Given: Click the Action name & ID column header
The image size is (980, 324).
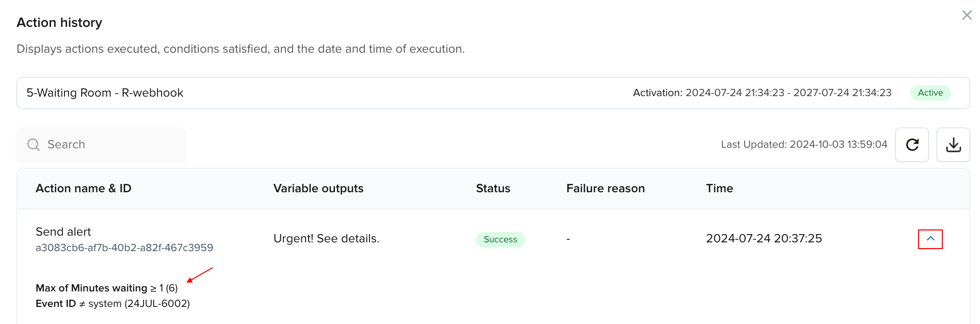Looking at the screenshot, I should (84, 189).
